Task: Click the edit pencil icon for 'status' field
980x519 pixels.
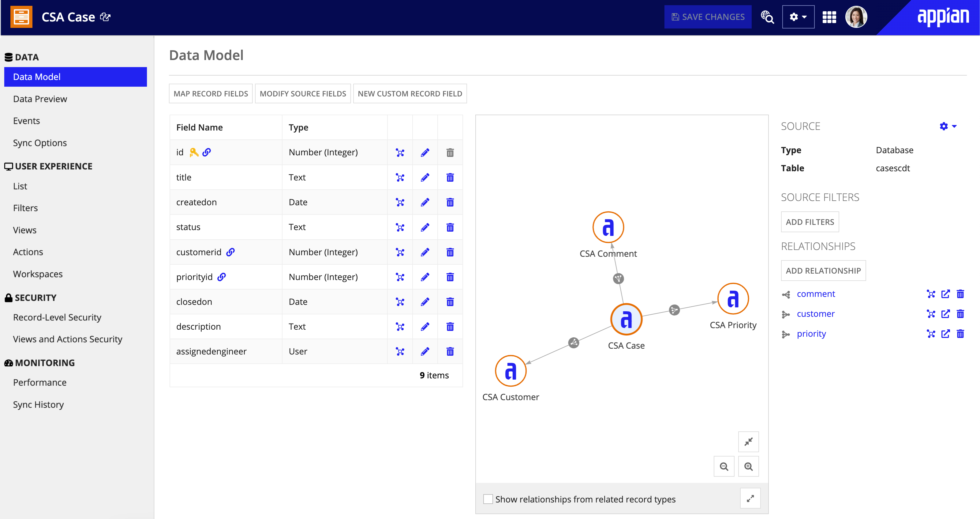Action: coord(425,227)
